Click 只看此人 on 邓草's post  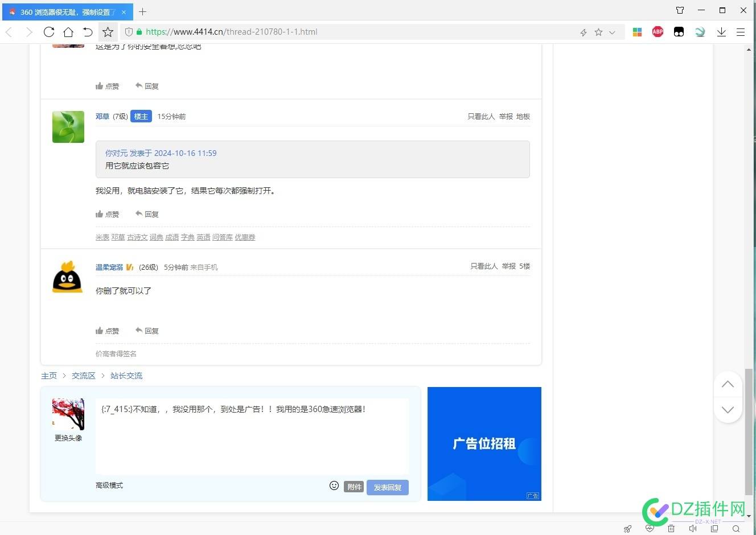(x=481, y=116)
